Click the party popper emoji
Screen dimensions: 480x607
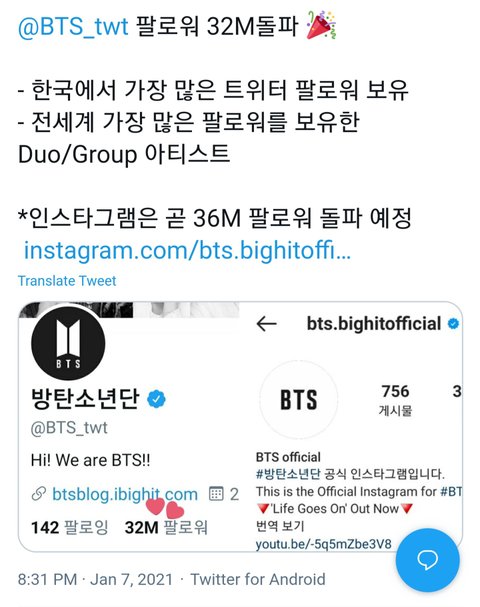[321, 25]
